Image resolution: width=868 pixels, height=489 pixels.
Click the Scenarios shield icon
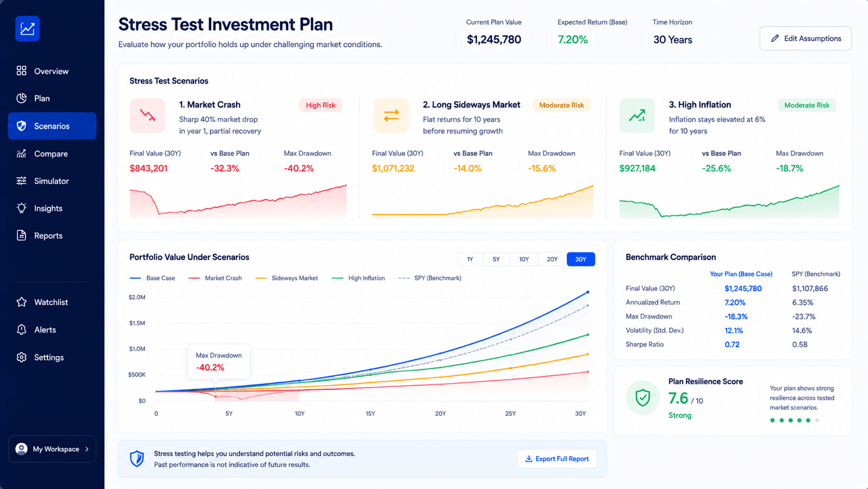[x=21, y=126]
